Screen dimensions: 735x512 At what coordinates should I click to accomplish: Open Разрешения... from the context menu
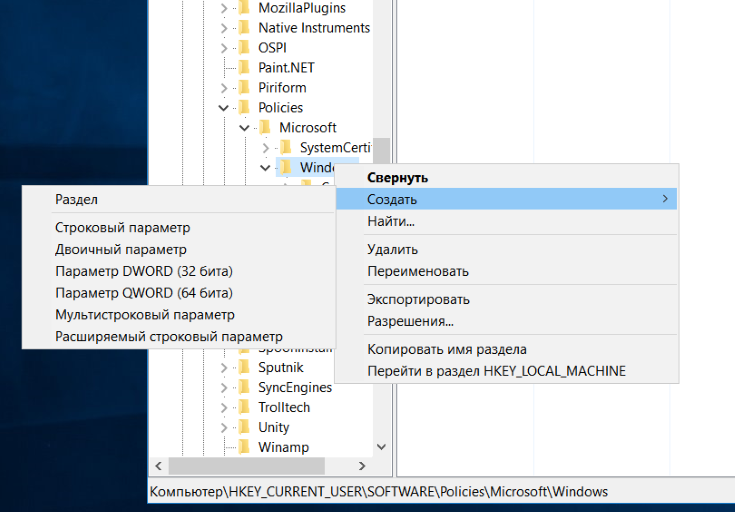[x=410, y=321]
